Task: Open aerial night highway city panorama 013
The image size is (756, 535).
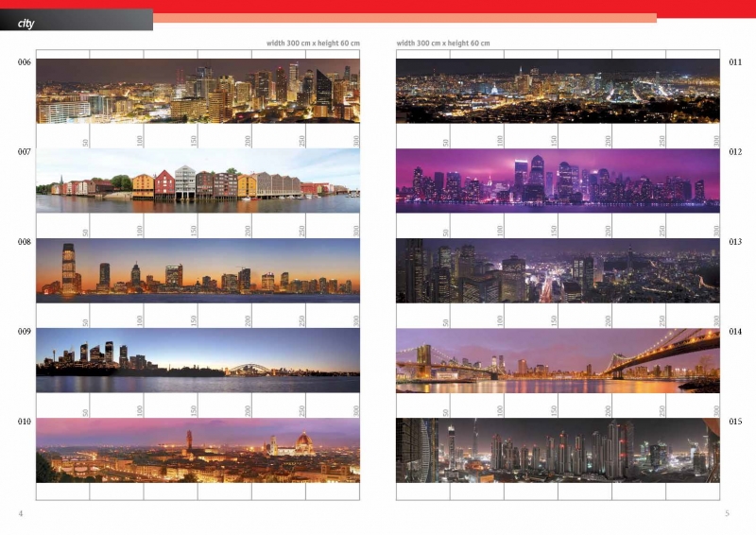Action: click(x=558, y=270)
